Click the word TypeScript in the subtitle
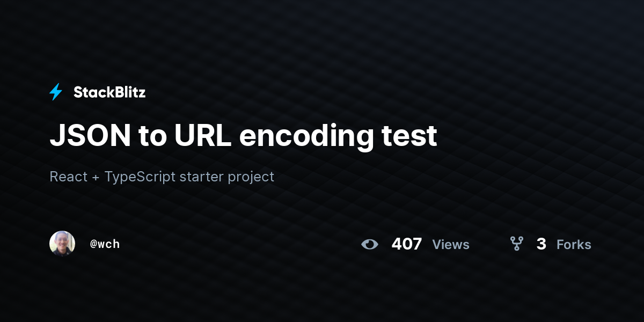The image size is (644, 322). pyautogui.click(x=140, y=177)
